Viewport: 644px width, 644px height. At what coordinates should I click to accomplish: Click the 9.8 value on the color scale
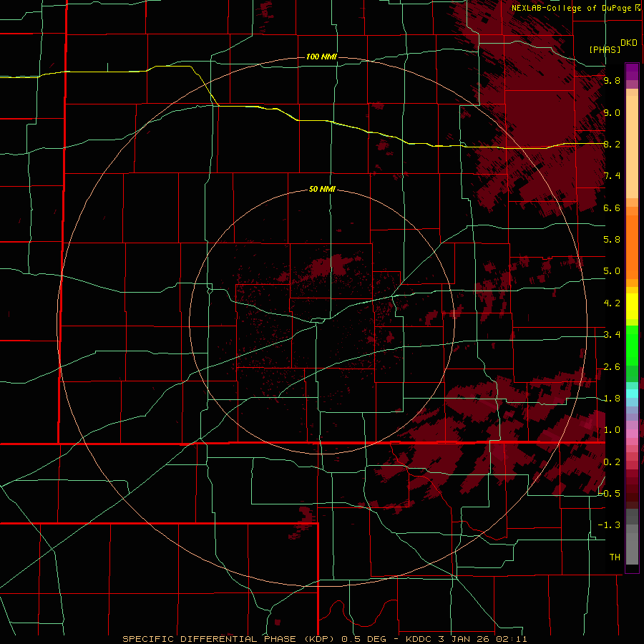tap(612, 80)
